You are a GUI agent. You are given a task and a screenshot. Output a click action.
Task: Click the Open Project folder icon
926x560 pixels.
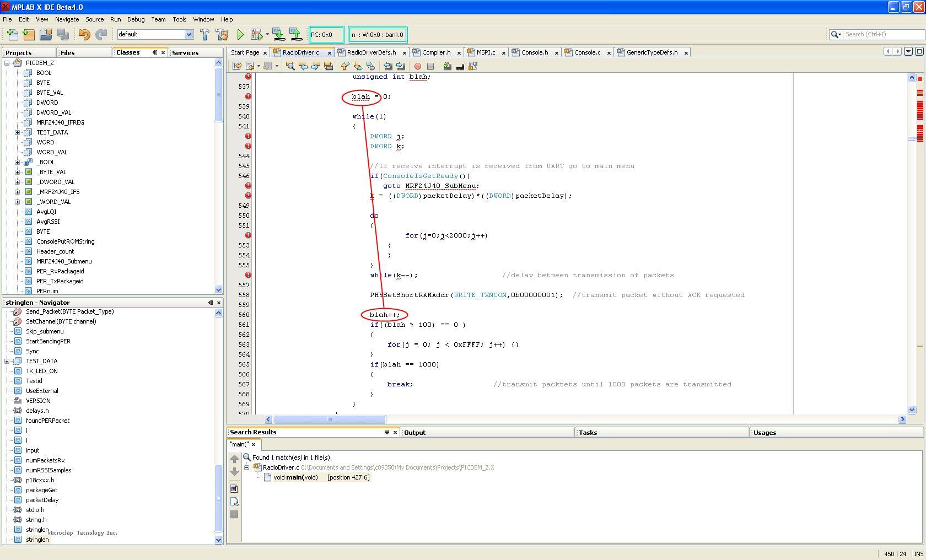(46, 35)
